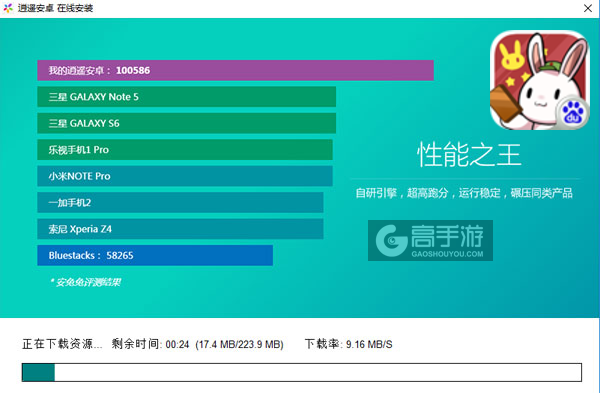Click the 性能之王 heading
600x393 pixels.
(x=469, y=154)
